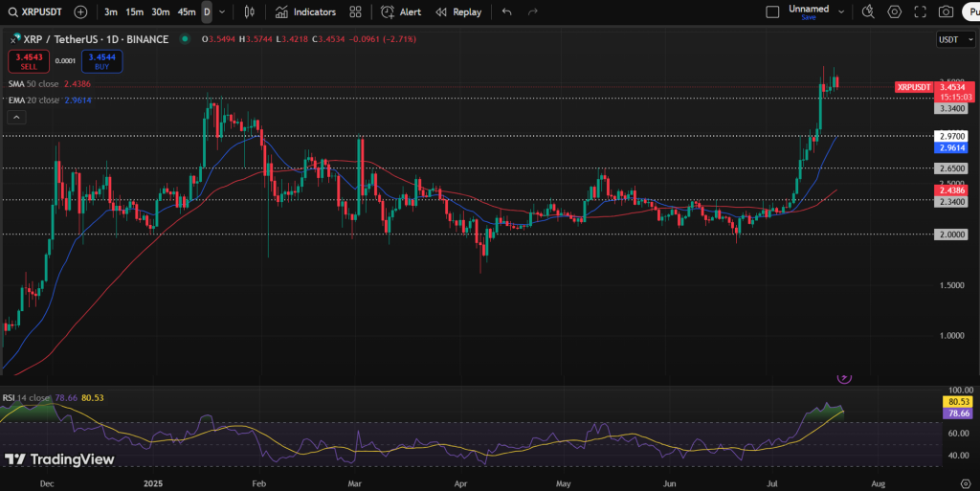
Task: Click the 2.3400 horizontal line price label
Action: coord(952,202)
